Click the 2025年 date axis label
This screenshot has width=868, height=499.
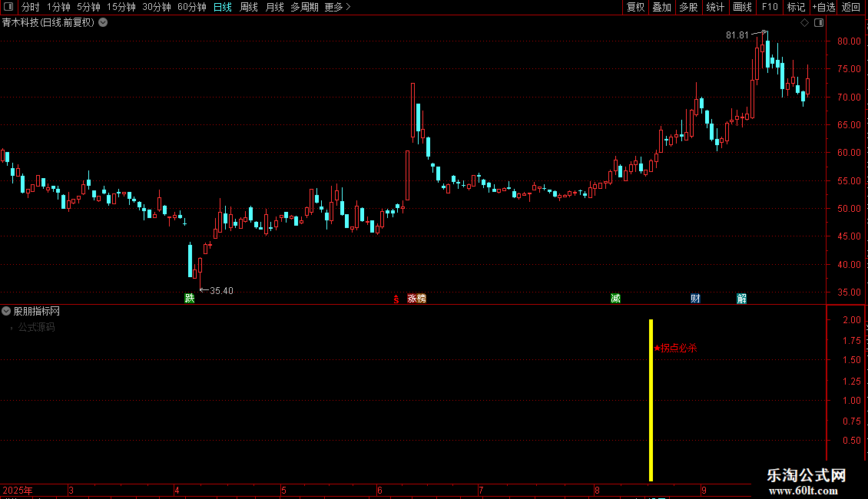point(18,491)
